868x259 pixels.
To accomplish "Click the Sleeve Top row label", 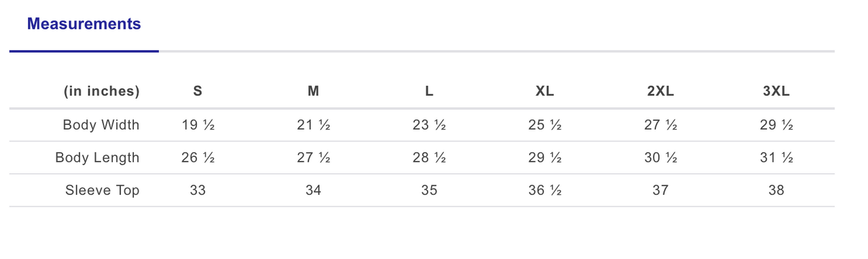I will pos(102,191).
